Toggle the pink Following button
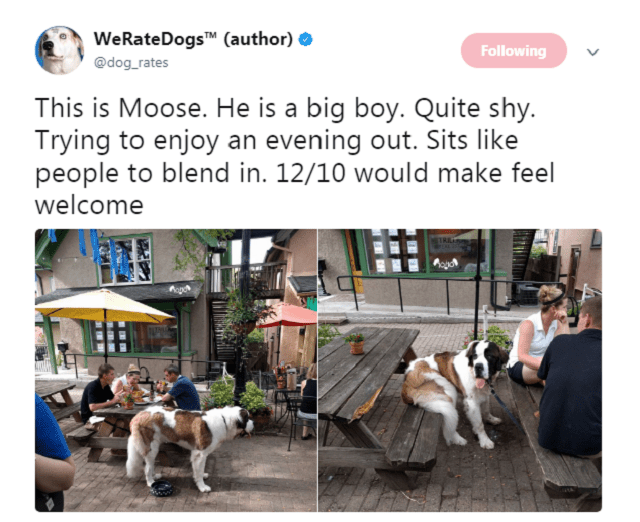 point(514,51)
